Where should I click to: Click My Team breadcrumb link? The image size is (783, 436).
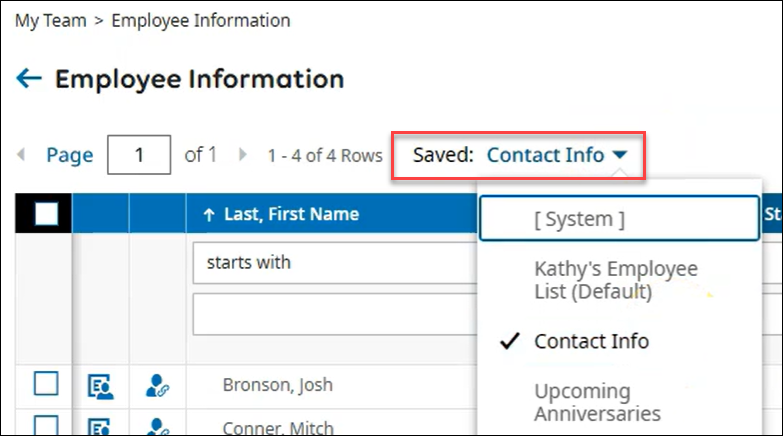click(x=50, y=20)
